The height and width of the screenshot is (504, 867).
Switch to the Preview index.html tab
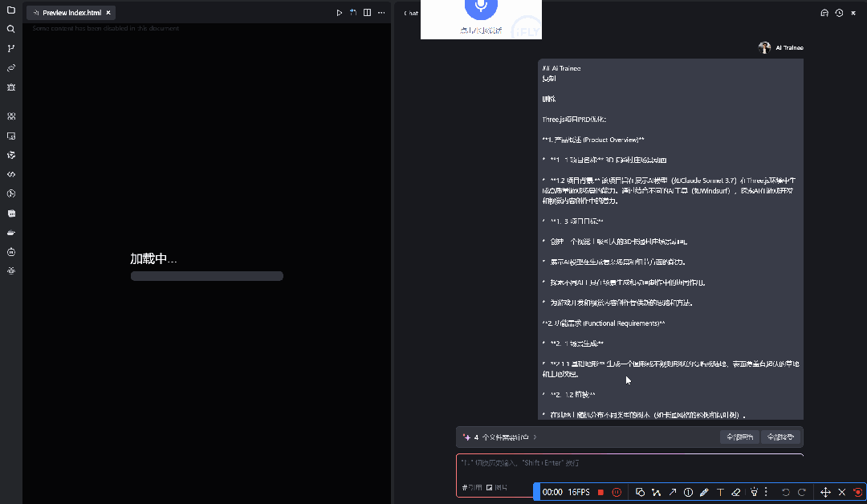click(x=71, y=13)
